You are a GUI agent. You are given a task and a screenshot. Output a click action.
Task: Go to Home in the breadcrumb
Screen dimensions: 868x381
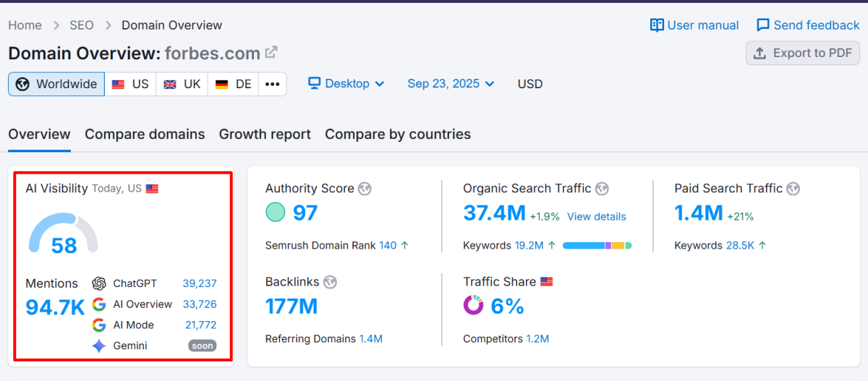click(x=25, y=25)
